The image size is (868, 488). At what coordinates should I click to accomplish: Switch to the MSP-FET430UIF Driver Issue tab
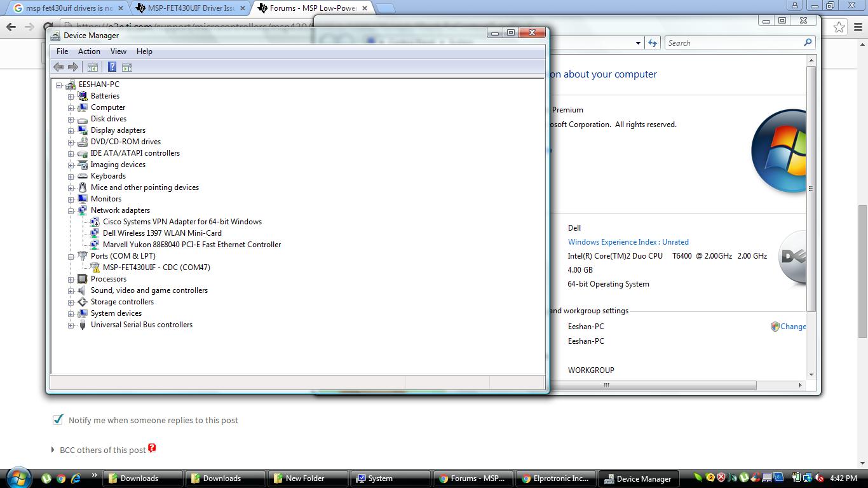pos(191,8)
